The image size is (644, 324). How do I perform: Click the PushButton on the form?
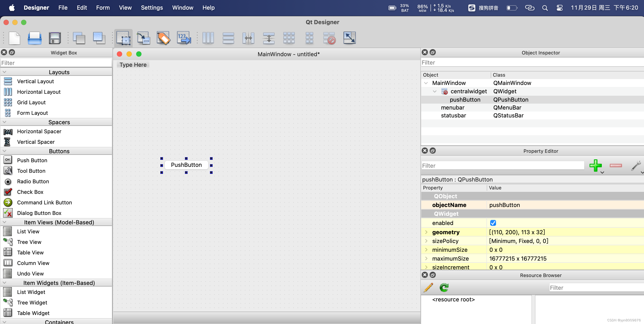pos(186,165)
